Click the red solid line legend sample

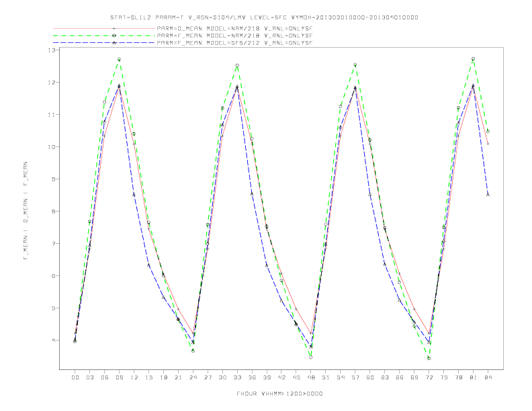(x=104, y=28)
